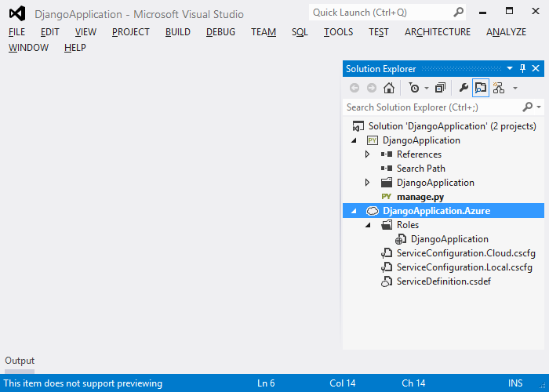Open the SQL menu
Screen dimensions: 549x392
[300, 32]
